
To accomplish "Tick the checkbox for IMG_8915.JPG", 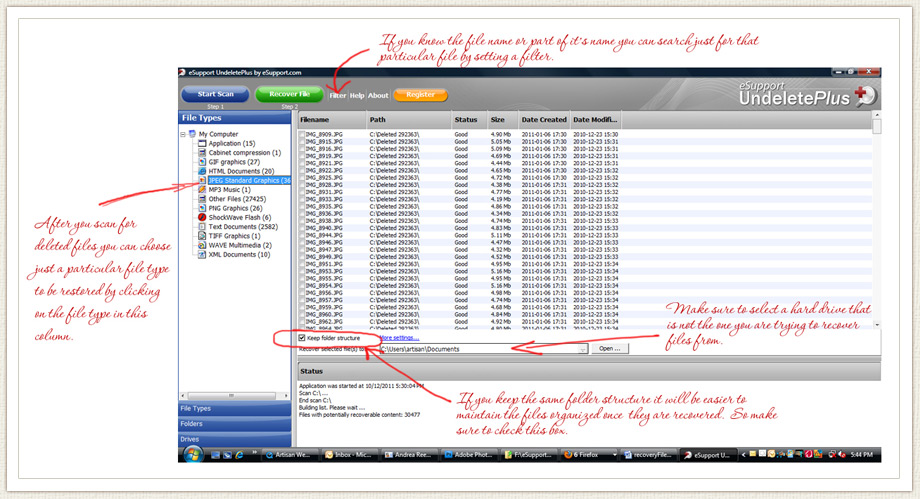I will (x=302, y=141).
